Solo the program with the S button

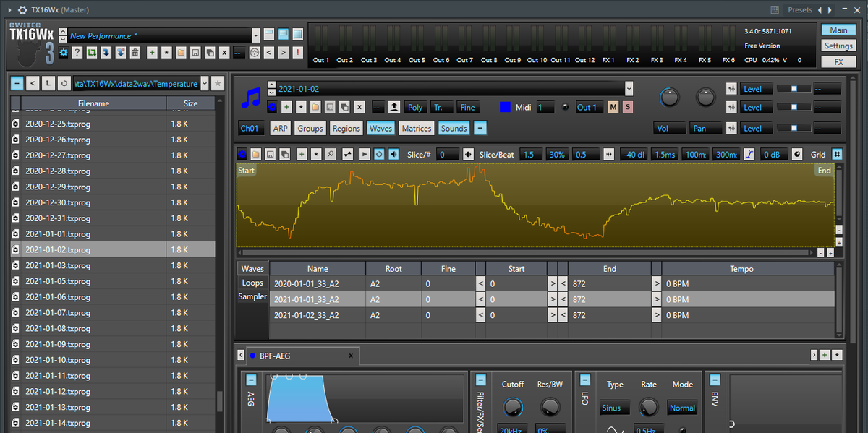tap(627, 107)
